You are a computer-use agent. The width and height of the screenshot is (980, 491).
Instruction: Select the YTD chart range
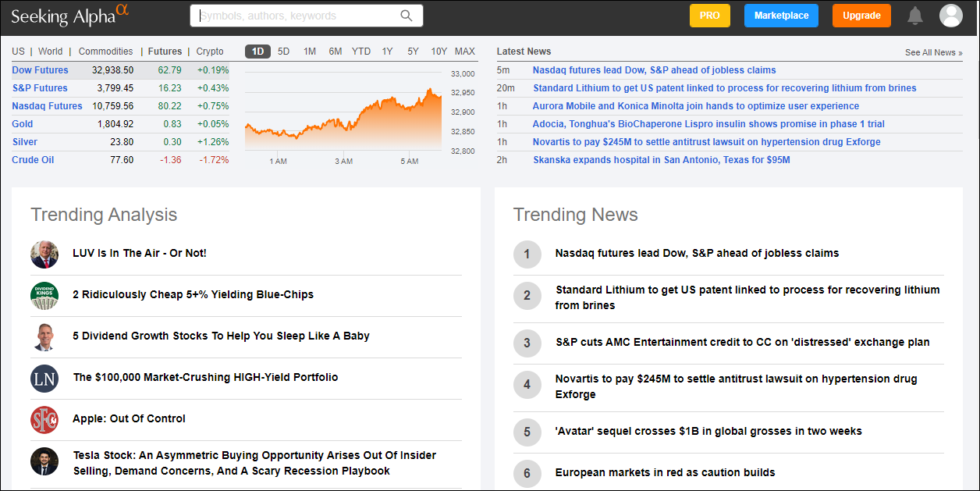[x=361, y=52]
